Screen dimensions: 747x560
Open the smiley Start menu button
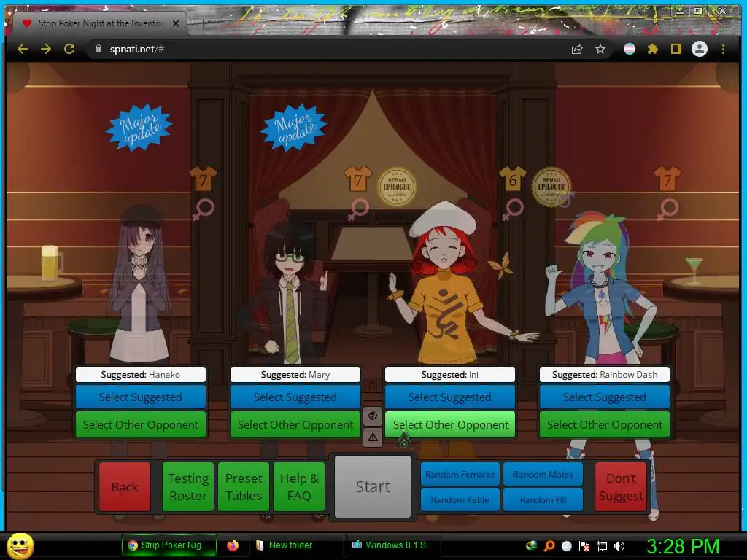pos(20,545)
